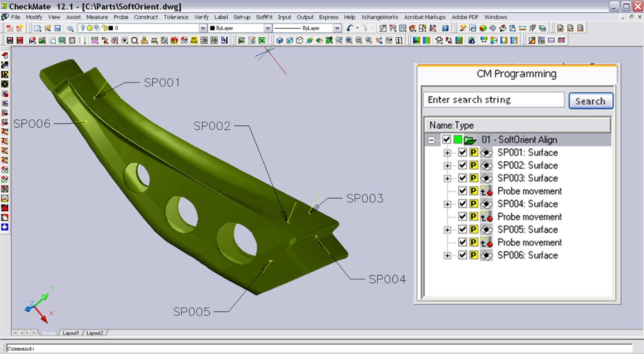The image size is (644, 354).
Task: Uncheck the SP001: Surface checkbox
Action: coord(462,152)
